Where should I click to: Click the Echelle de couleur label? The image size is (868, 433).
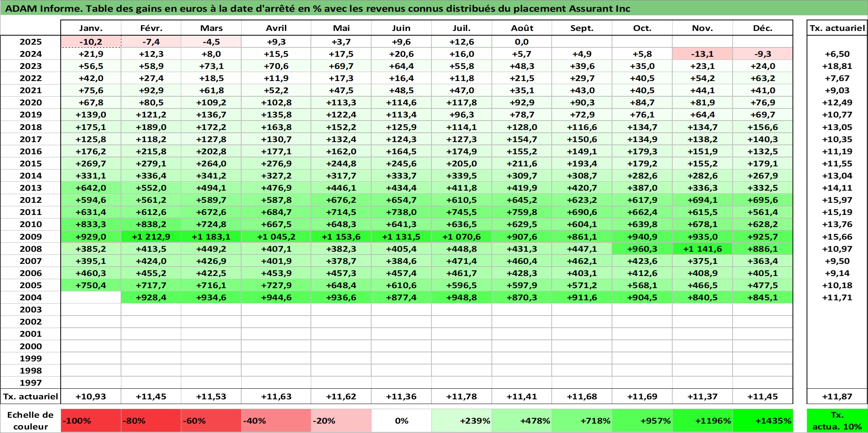pyautogui.click(x=31, y=420)
